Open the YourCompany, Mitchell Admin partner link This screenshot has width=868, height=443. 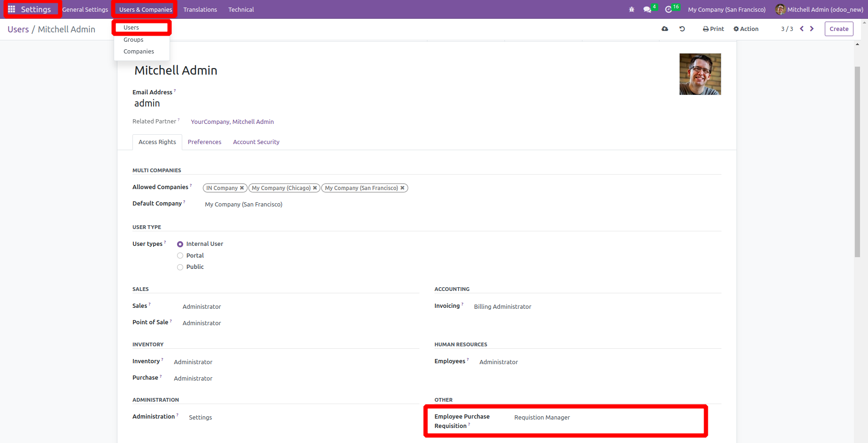coord(232,122)
